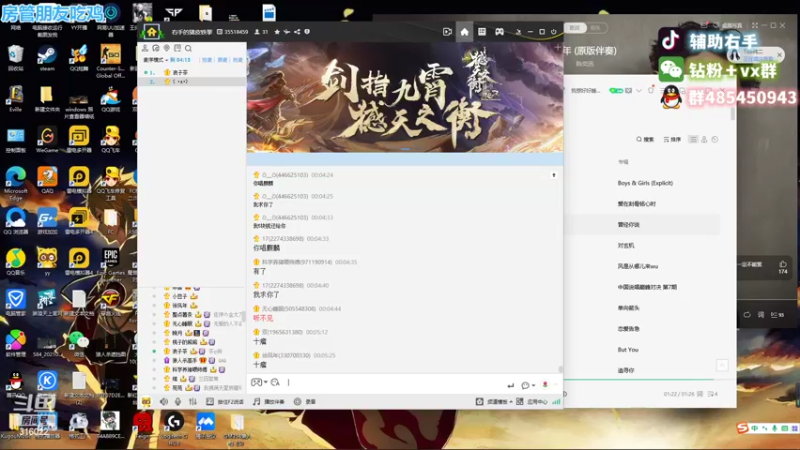Open Steam desktop shortcut
800x450 pixels.
[47, 58]
